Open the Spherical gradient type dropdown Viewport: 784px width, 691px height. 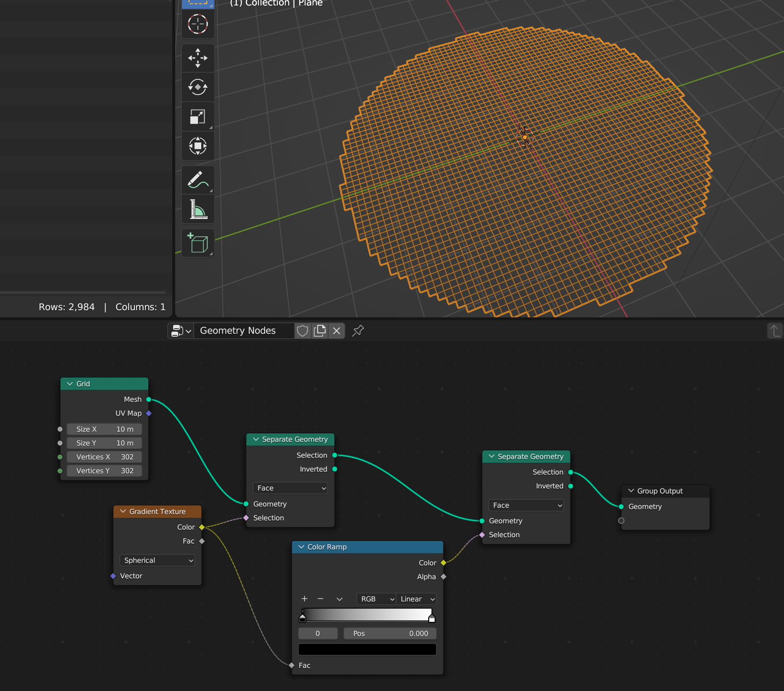coord(158,560)
